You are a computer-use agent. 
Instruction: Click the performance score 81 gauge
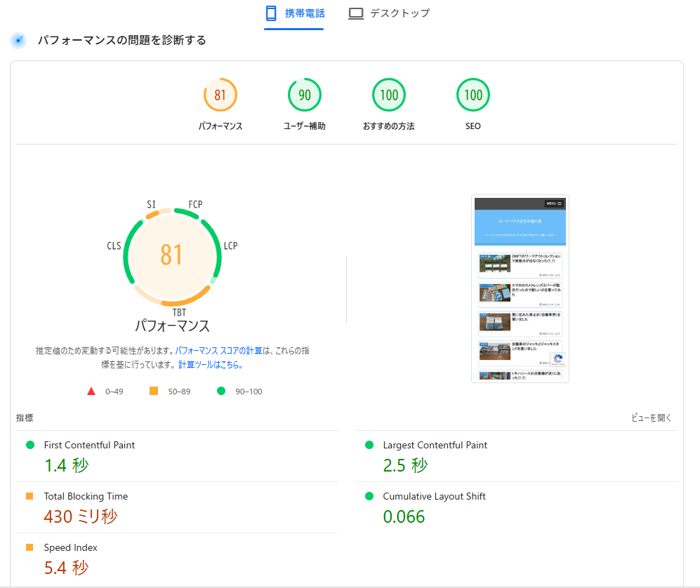coord(220,95)
